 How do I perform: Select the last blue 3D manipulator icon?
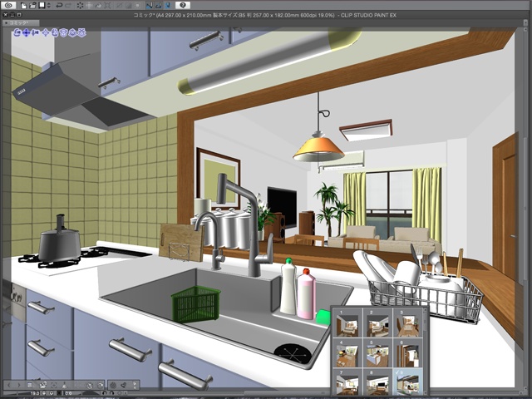click(x=81, y=32)
